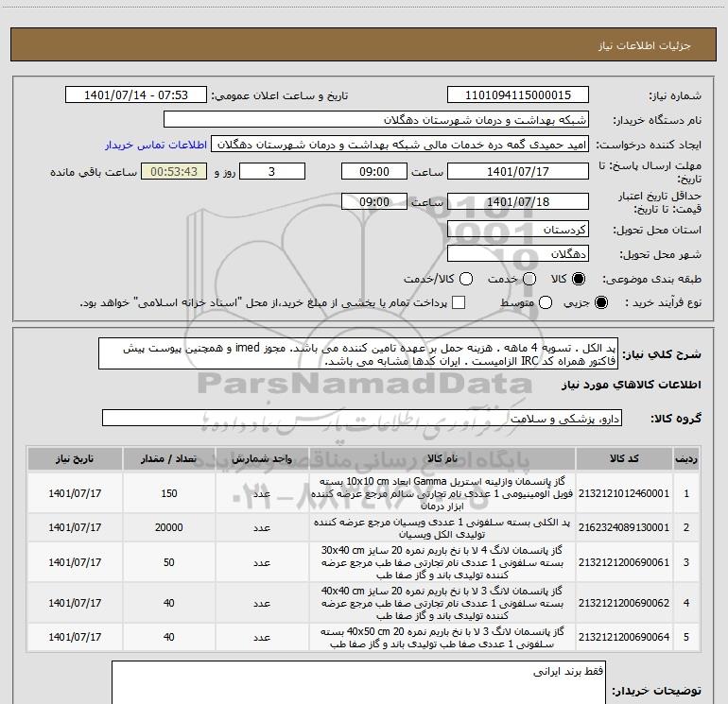
Task: Click the واحد شمارش column header
Action: pyautogui.click(x=262, y=458)
